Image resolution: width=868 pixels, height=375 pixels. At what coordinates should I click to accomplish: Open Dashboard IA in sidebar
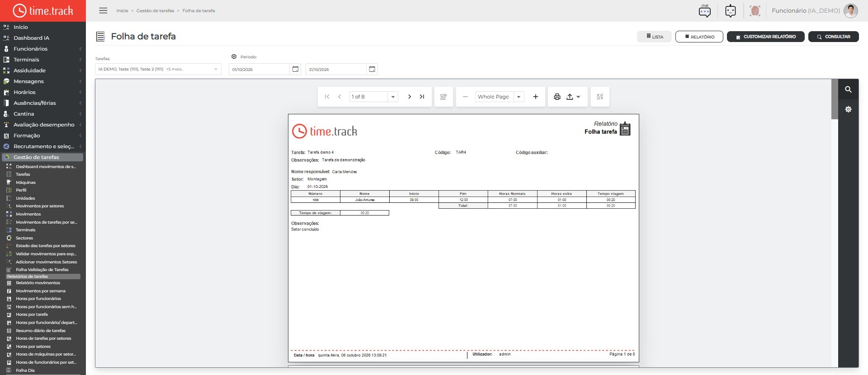tap(31, 38)
